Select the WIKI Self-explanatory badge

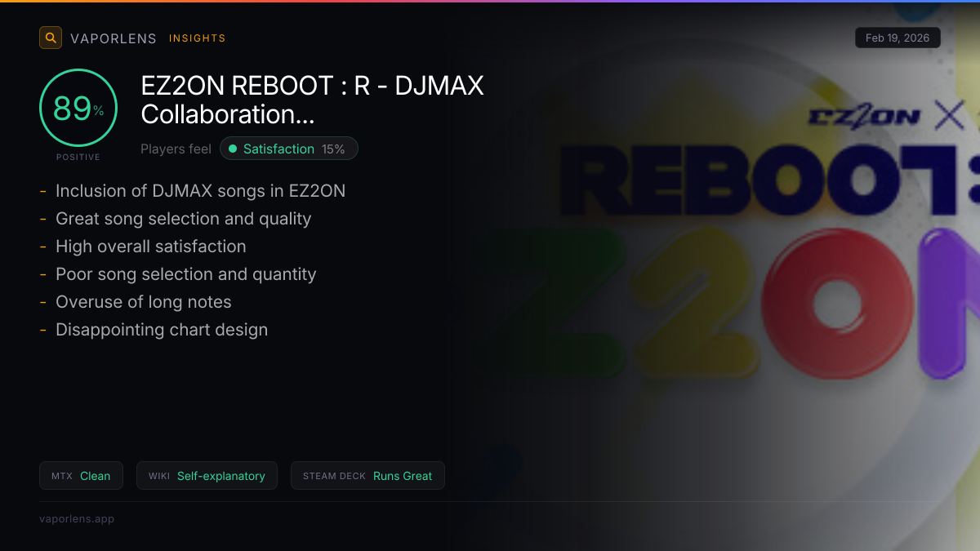[x=207, y=476]
